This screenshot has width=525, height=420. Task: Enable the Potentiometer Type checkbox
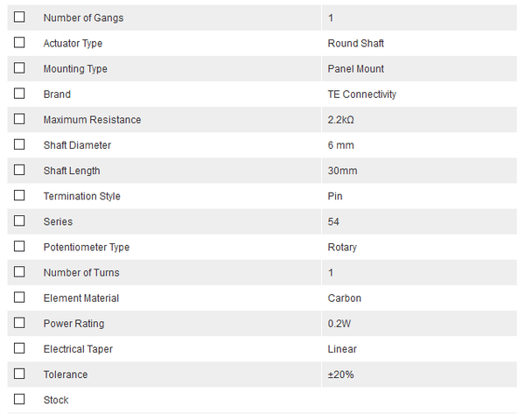(x=19, y=247)
